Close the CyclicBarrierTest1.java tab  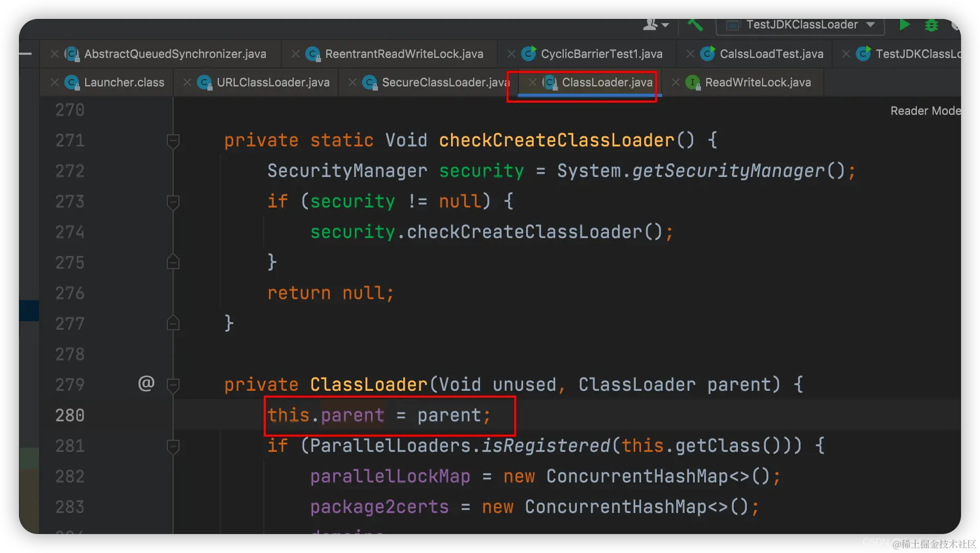(x=511, y=54)
